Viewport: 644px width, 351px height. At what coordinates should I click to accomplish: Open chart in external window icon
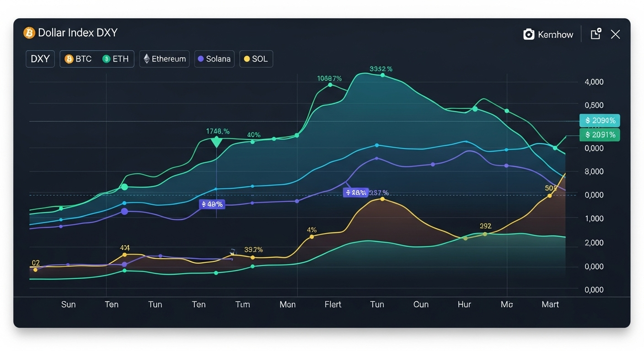pos(596,34)
